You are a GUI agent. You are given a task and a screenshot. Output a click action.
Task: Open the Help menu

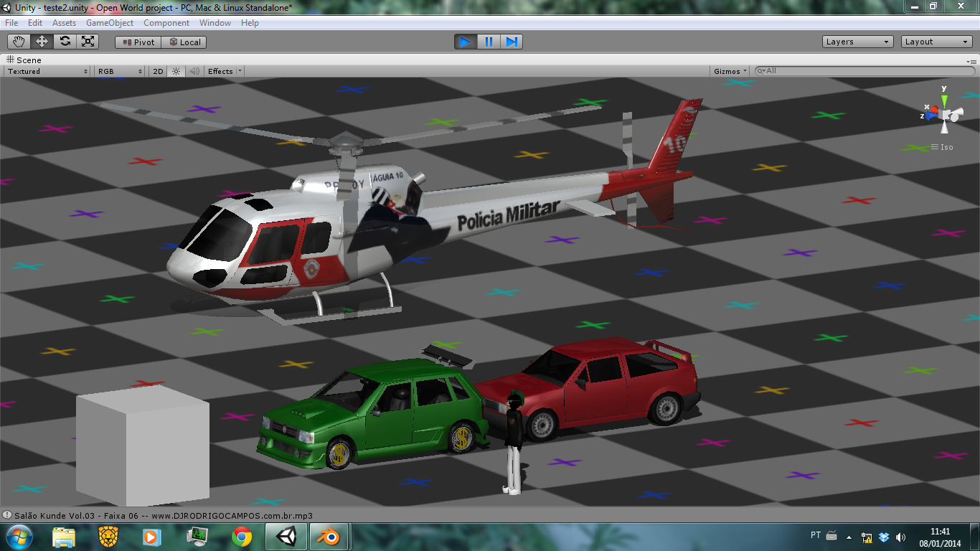pos(250,23)
